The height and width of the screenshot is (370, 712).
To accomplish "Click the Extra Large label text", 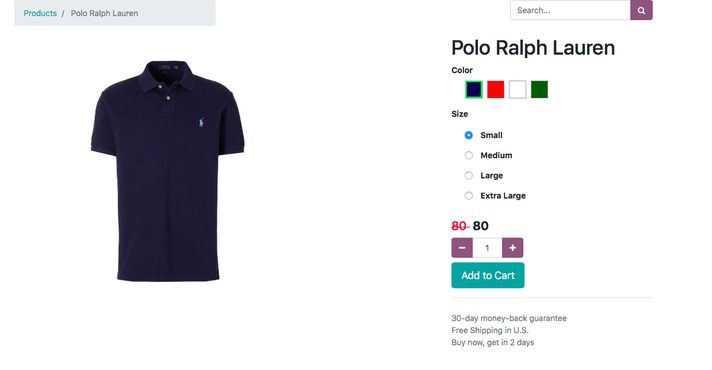I will [503, 196].
